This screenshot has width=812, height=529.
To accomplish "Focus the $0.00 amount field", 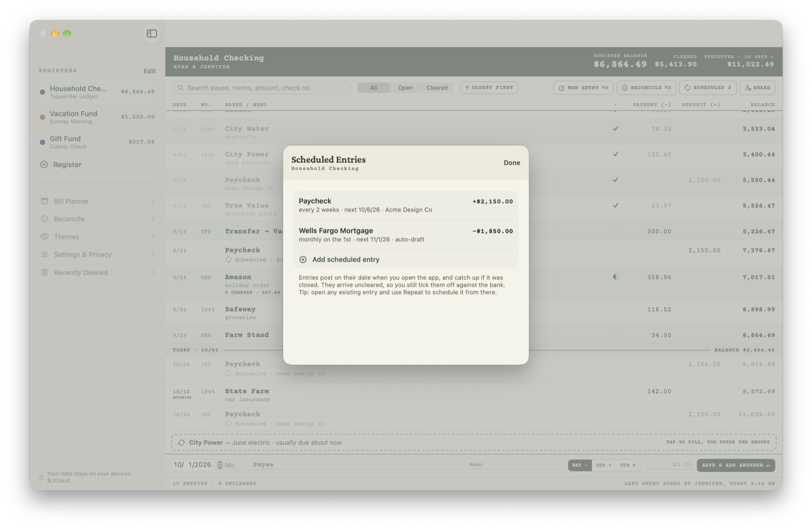I will (x=669, y=465).
